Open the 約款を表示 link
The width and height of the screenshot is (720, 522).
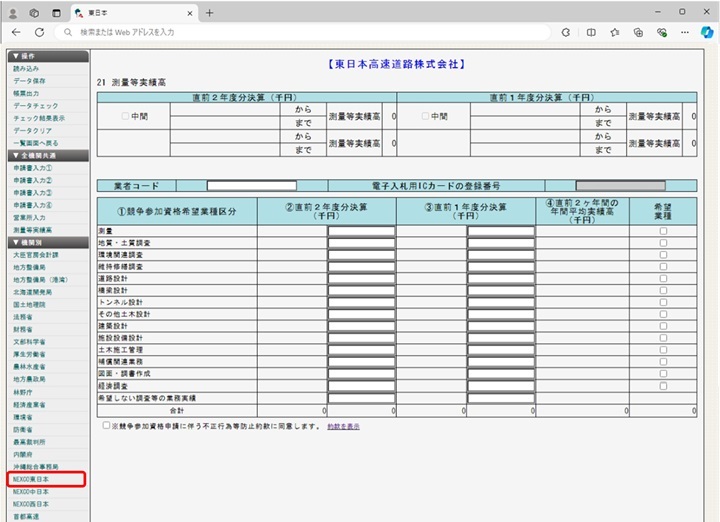343,427
